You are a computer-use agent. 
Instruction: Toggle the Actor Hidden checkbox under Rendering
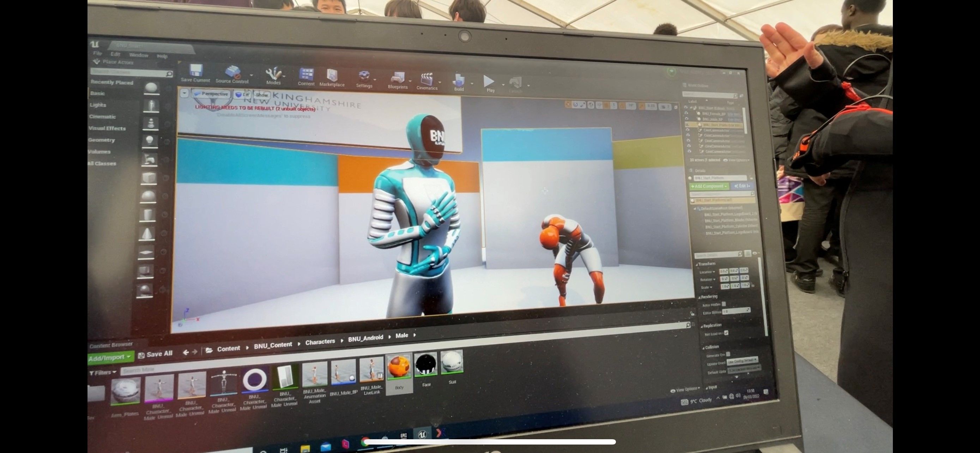(x=723, y=304)
